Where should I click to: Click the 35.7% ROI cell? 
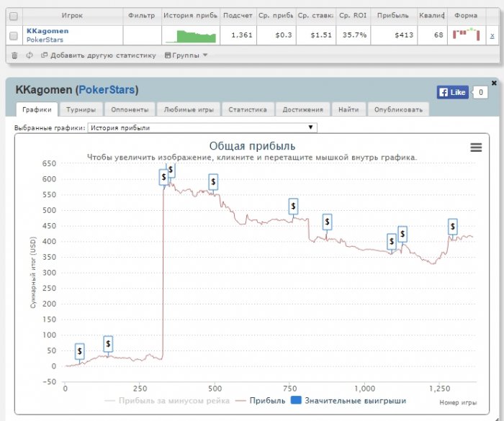[x=354, y=35]
